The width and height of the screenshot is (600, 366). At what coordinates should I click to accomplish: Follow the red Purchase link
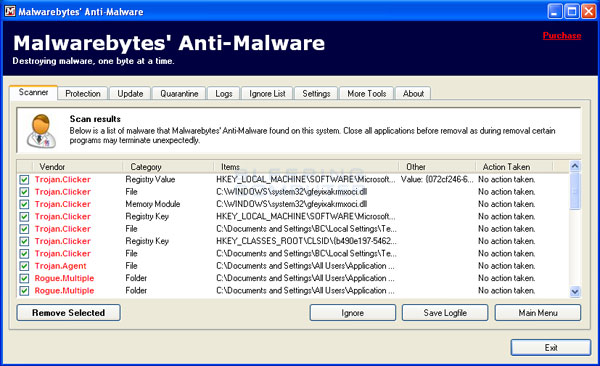[562, 36]
